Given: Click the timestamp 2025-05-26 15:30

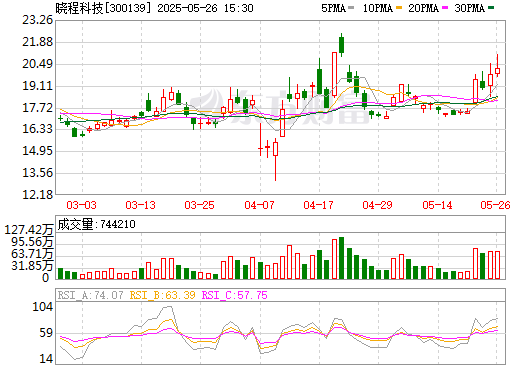Looking at the screenshot, I should [205, 8].
